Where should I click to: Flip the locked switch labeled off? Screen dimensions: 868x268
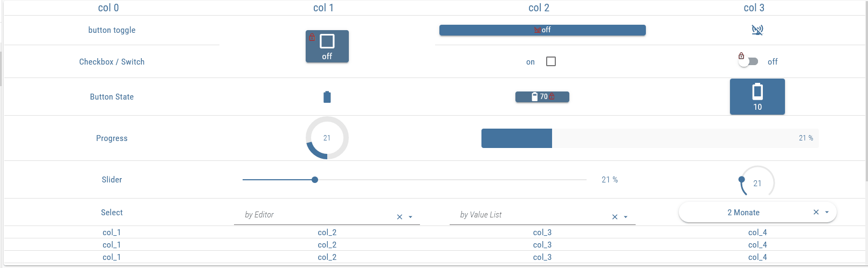(748, 61)
